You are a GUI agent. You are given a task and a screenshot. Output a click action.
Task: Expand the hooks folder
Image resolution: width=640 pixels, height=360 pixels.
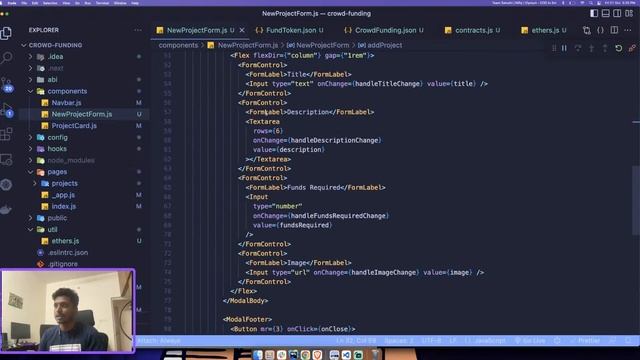click(x=57, y=149)
